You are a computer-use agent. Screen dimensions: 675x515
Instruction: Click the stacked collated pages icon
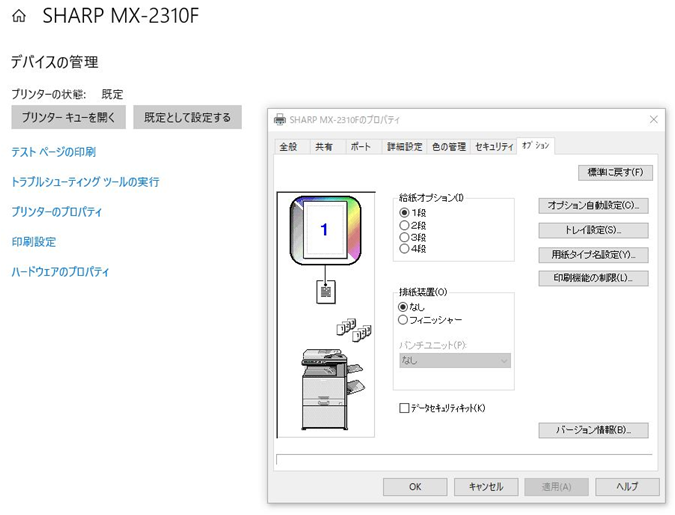tap(354, 330)
